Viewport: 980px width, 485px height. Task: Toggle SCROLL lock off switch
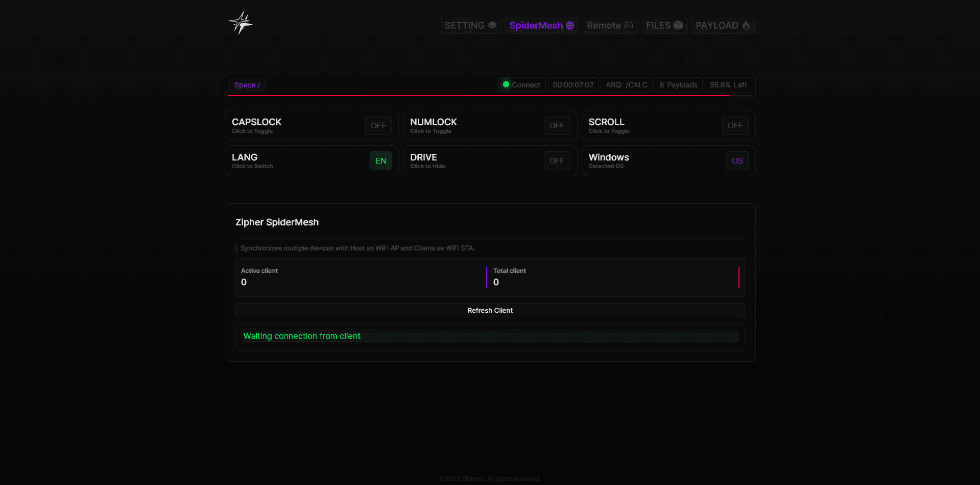click(734, 126)
